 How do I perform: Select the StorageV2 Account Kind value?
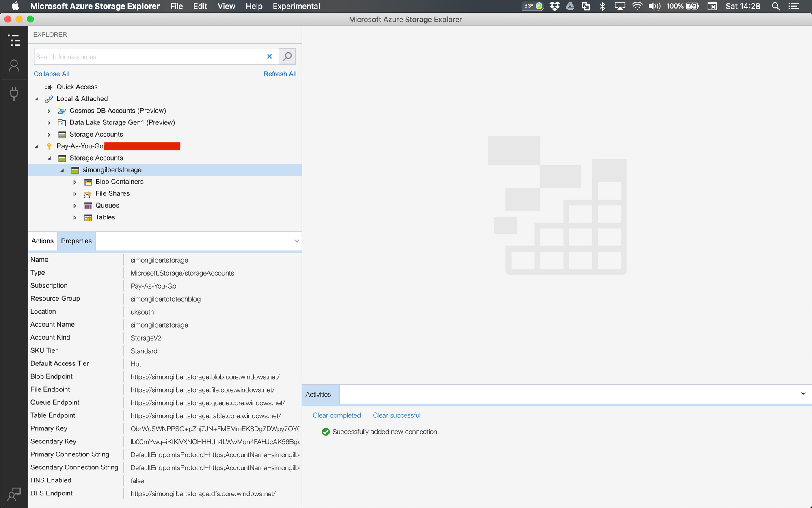tap(146, 338)
